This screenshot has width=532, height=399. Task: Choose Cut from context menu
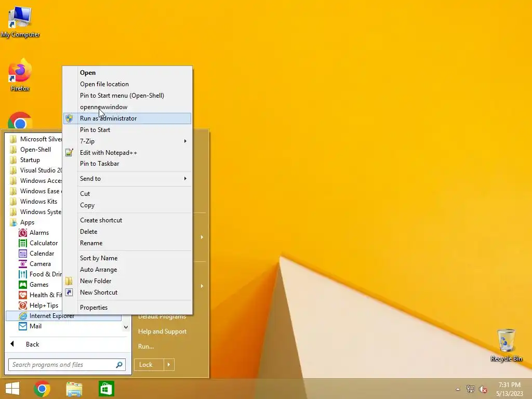127,194
